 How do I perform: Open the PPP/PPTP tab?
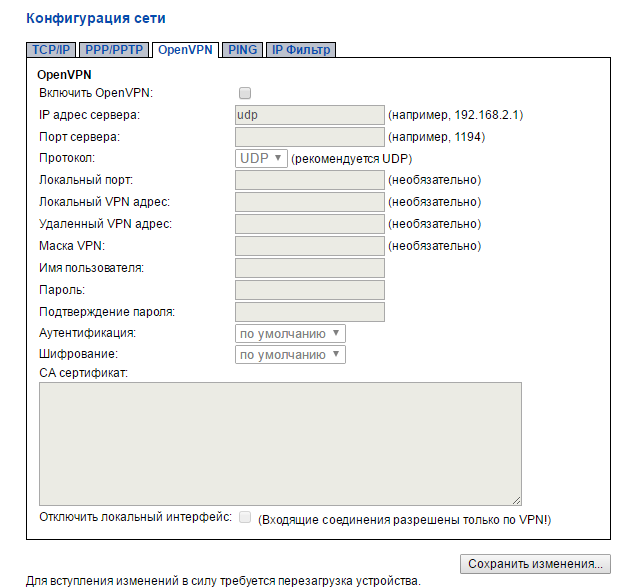[114, 50]
